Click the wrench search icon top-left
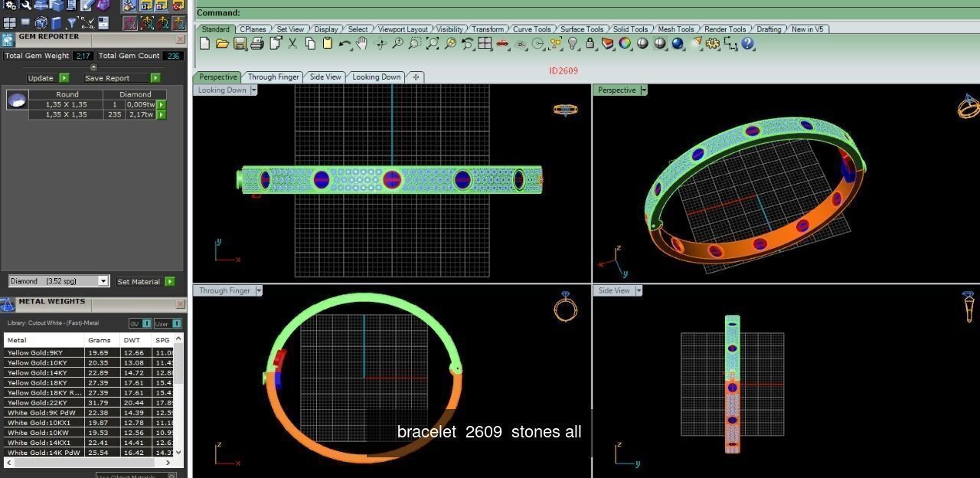980x478 pixels. coord(25,5)
